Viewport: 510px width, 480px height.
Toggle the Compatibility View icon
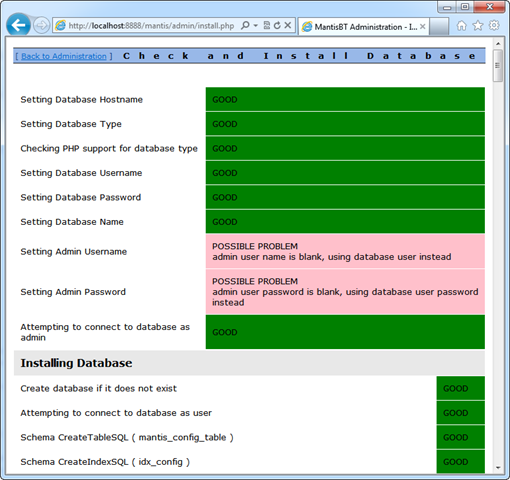267,25
